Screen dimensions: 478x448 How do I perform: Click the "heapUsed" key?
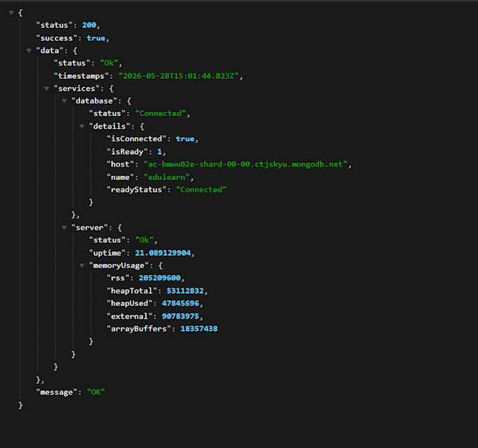(129, 303)
